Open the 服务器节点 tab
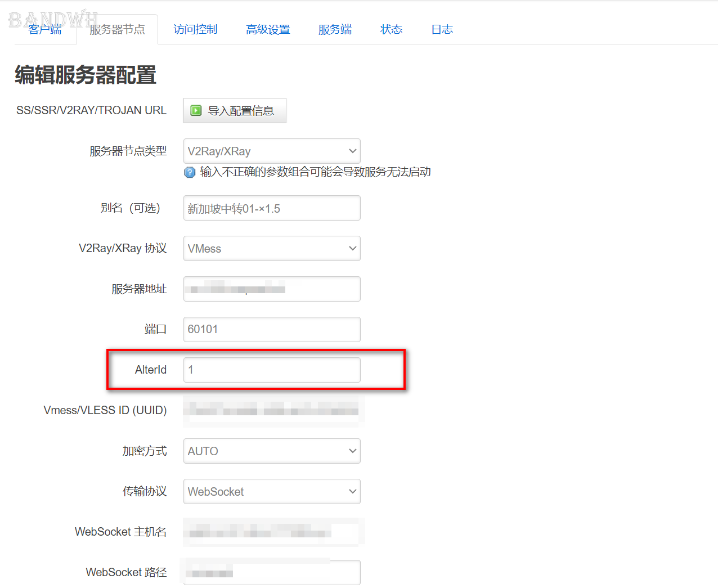The image size is (718, 588). click(x=117, y=30)
